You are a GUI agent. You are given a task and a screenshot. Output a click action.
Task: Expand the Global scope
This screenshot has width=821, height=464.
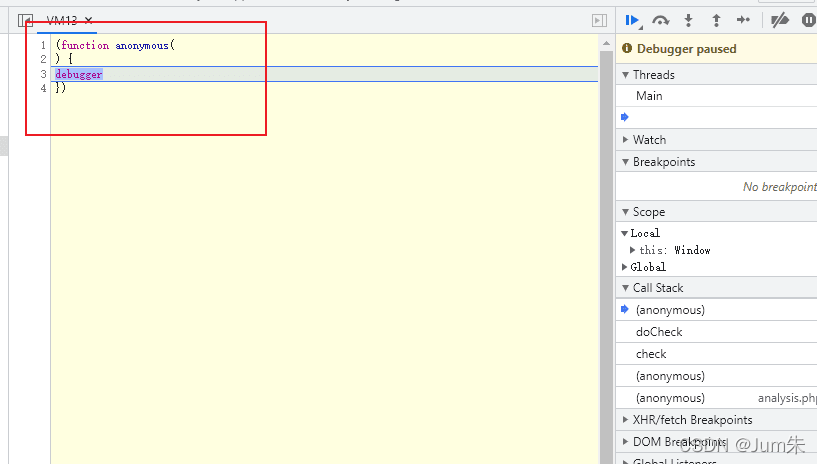tap(624, 267)
